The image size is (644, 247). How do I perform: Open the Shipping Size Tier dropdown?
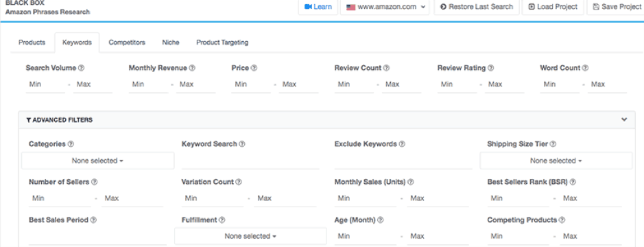[x=556, y=161]
